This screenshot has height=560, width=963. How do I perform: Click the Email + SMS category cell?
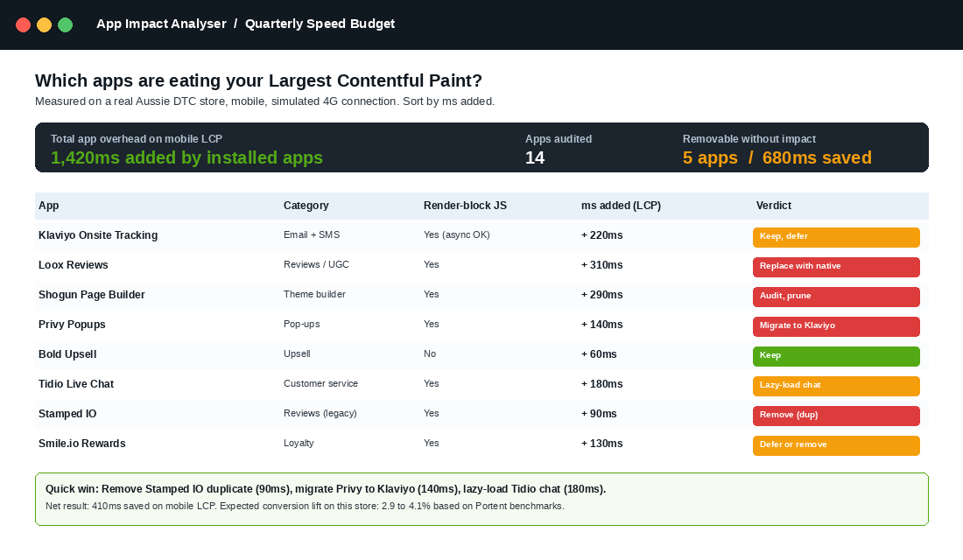pos(312,234)
